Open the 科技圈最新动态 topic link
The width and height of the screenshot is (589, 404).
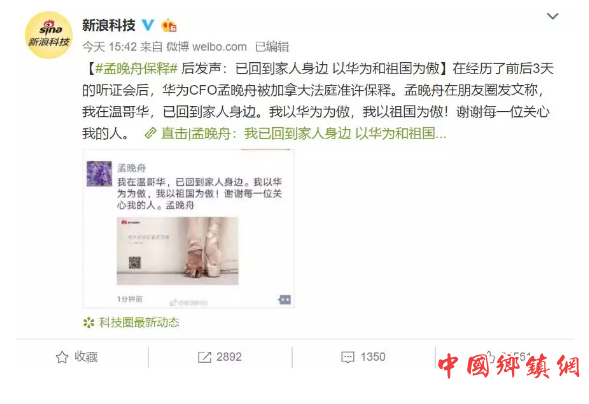click(x=139, y=322)
